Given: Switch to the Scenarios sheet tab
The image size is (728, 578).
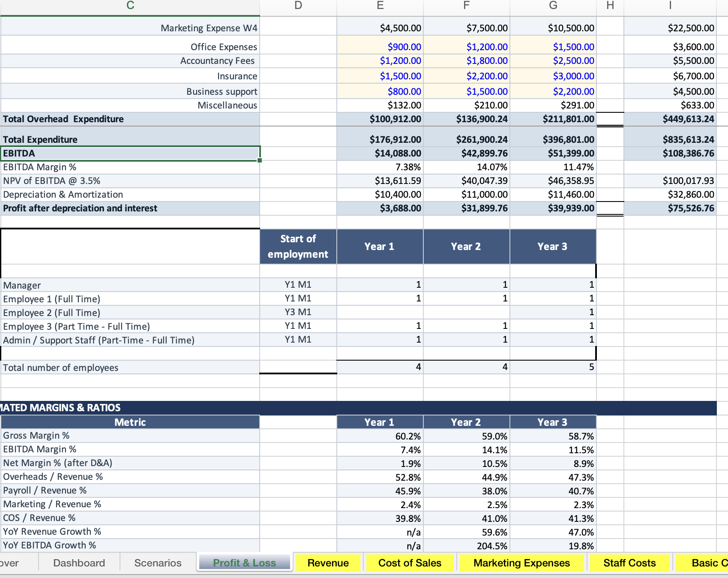Looking at the screenshot, I should click(158, 563).
